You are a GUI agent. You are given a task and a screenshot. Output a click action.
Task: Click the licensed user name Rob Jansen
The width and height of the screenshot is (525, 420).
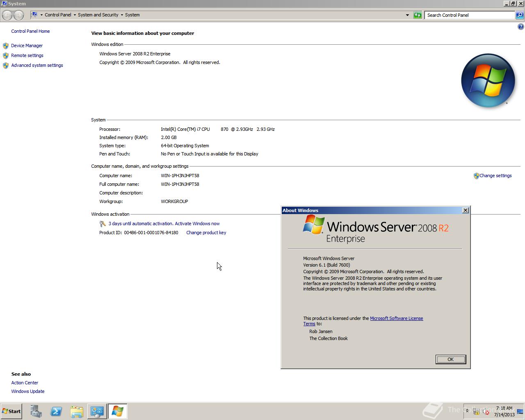click(x=321, y=331)
